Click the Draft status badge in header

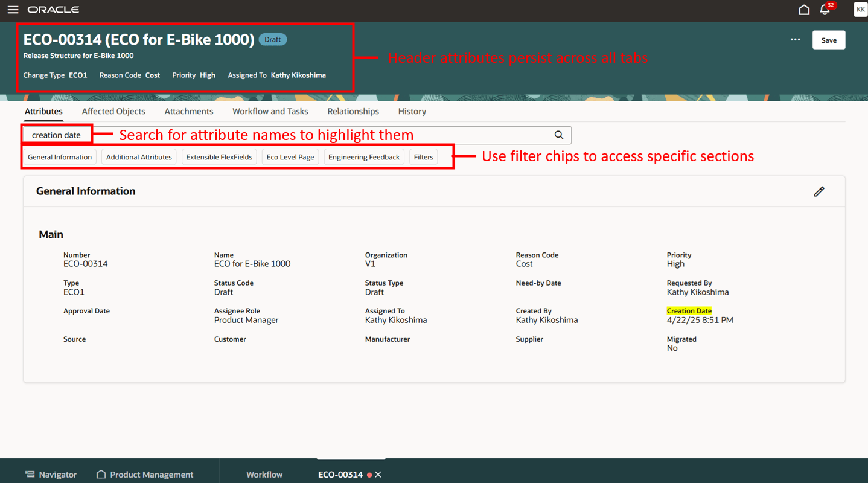tap(273, 39)
